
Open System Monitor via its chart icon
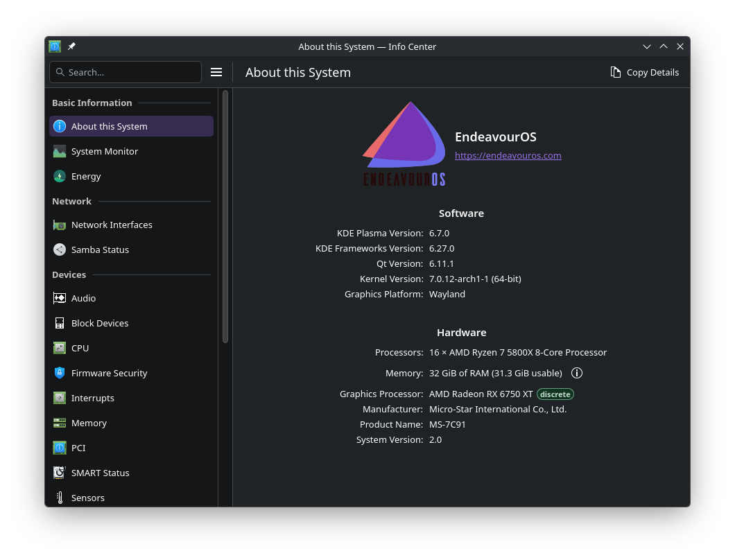pyautogui.click(x=60, y=151)
